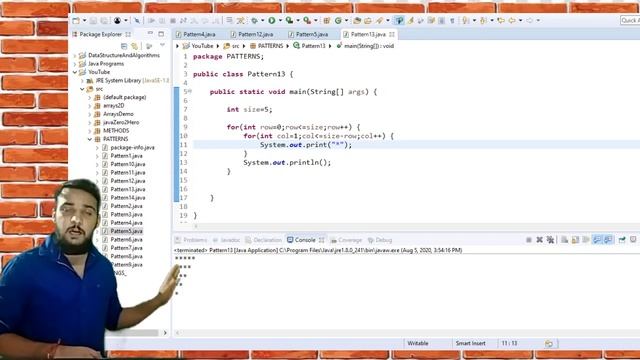
Task: Click the Run green play icon
Action: [271, 20]
